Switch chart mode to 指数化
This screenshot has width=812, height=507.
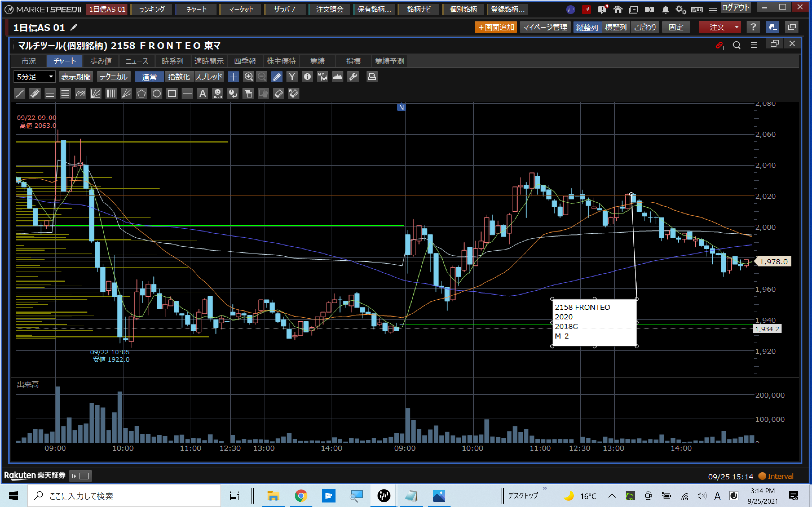coord(179,77)
